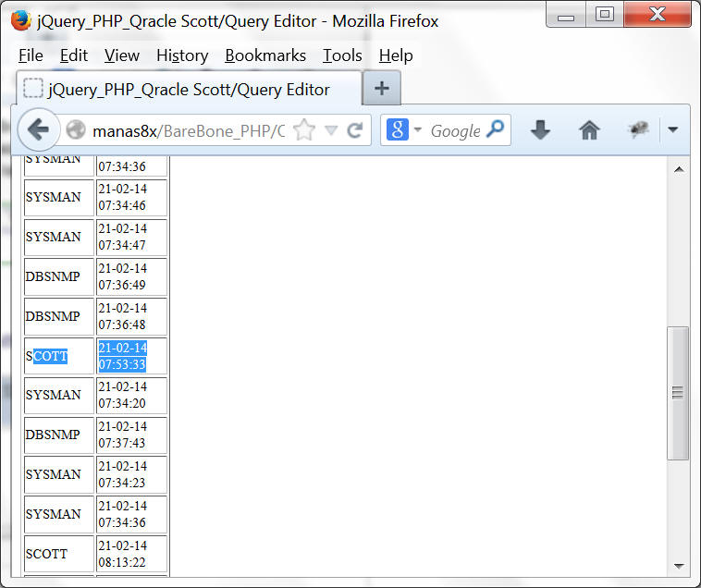Open the URL history dropdown arrow
This screenshot has height=588, width=701.
(x=331, y=130)
